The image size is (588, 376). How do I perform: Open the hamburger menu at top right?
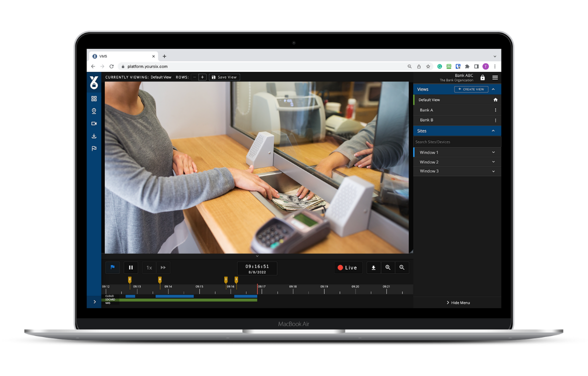click(x=495, y=78)
